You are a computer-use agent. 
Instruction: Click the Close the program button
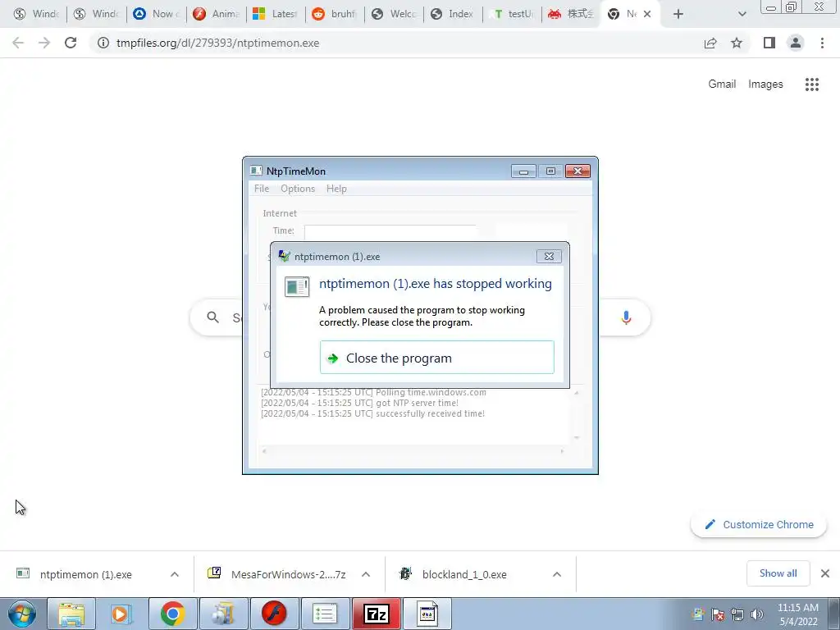[x=436, y=358]
